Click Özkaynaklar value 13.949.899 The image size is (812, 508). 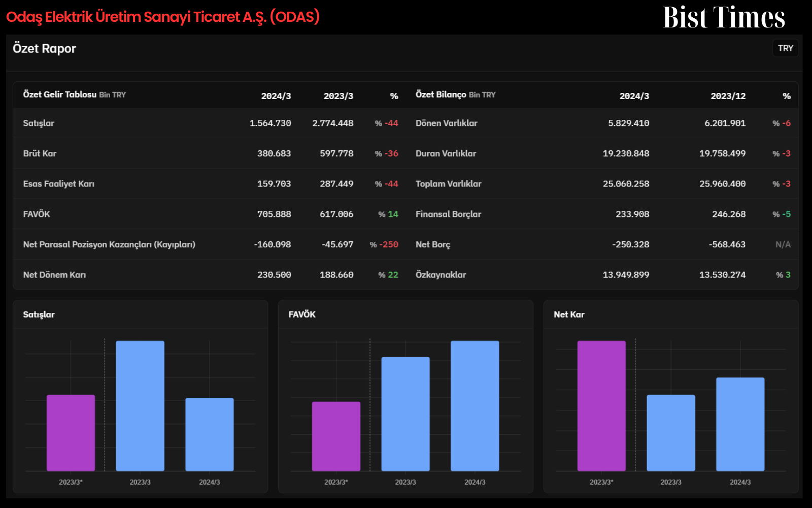[x=626, y=275]
